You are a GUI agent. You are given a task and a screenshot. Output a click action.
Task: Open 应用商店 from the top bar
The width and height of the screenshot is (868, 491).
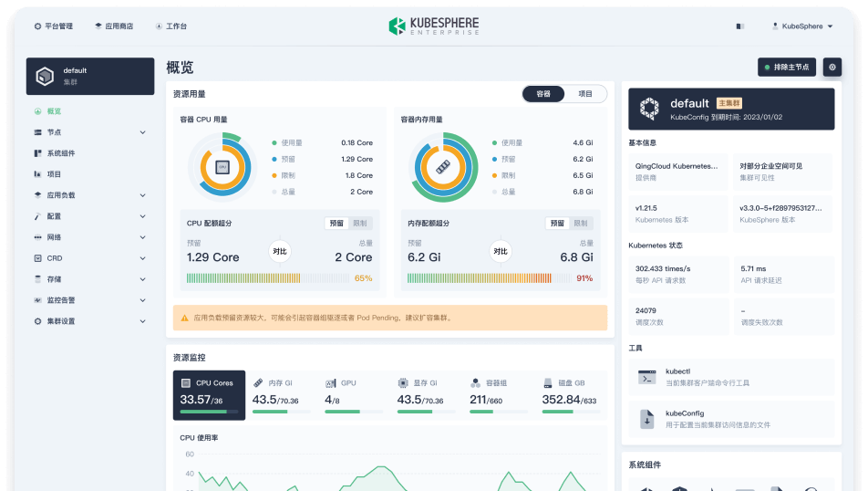coord(114,26)
